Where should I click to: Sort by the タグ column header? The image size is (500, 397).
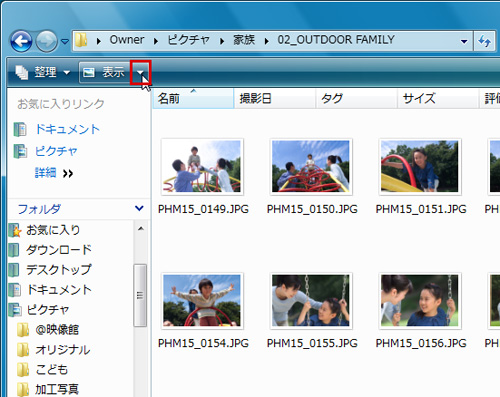[356, 99]
